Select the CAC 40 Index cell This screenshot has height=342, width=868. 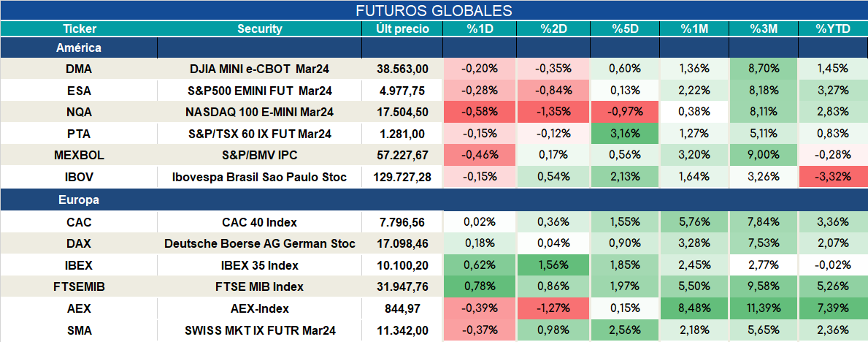click(x=259, y=222)
